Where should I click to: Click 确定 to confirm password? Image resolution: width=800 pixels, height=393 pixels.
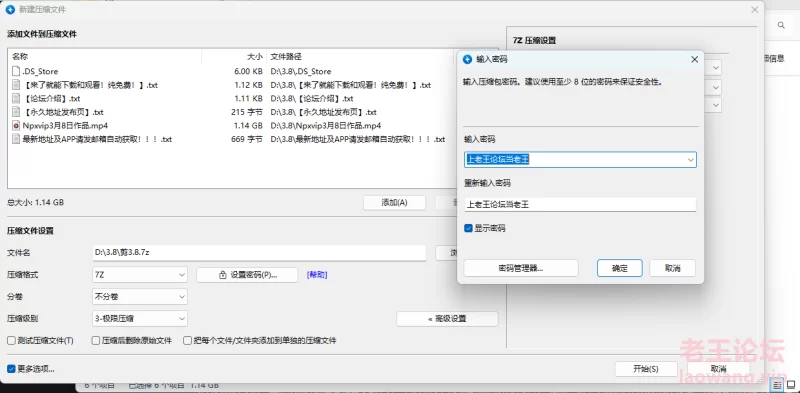[x=619, y=268]
